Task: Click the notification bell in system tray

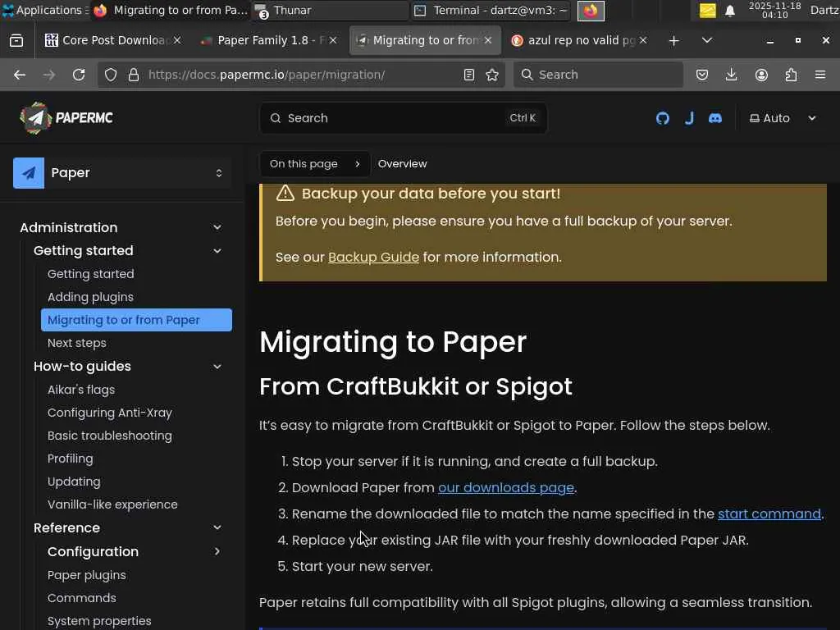Action: (x=729, y=11)
